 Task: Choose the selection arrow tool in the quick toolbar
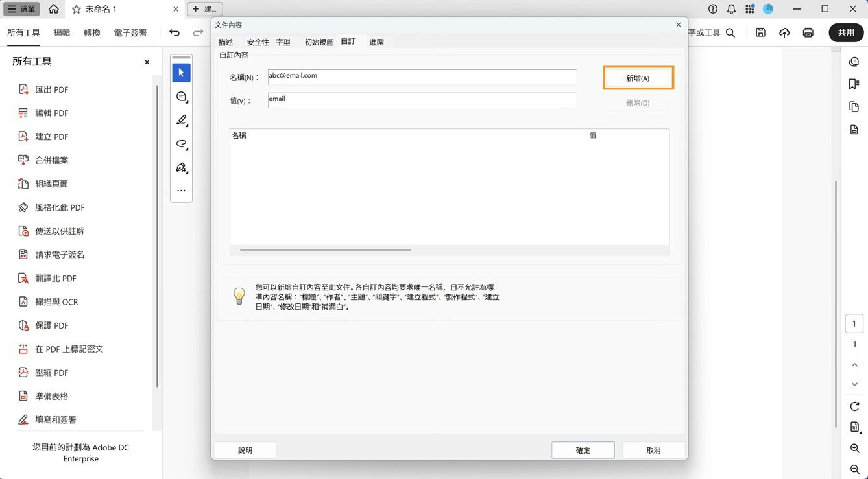click(181, 73)
